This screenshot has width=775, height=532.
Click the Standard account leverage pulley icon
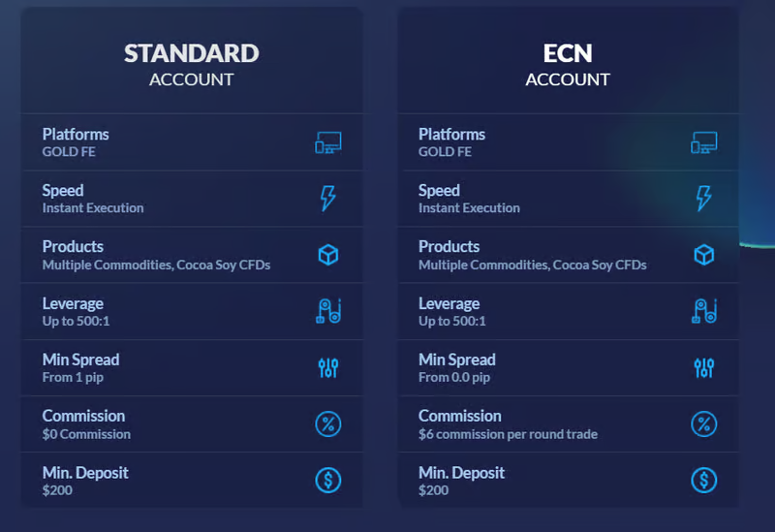[328, 311]
